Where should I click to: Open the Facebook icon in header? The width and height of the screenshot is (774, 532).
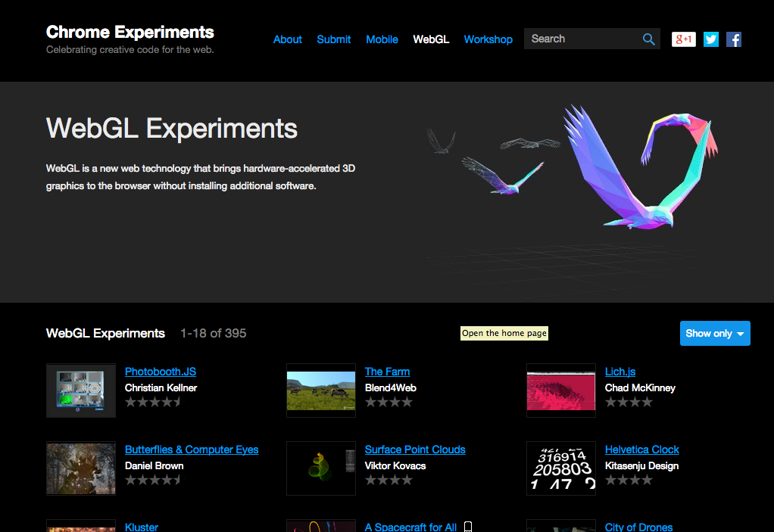[x=734, y=39]
